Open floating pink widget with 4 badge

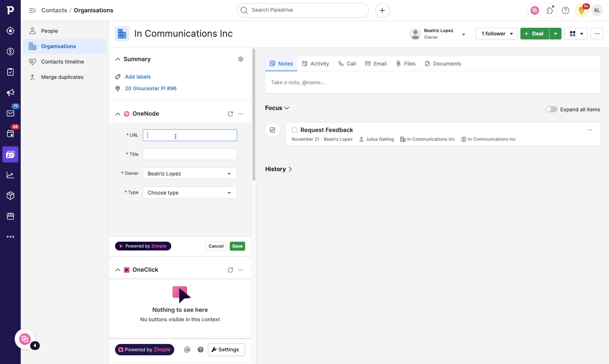click(x=25, y=339)
